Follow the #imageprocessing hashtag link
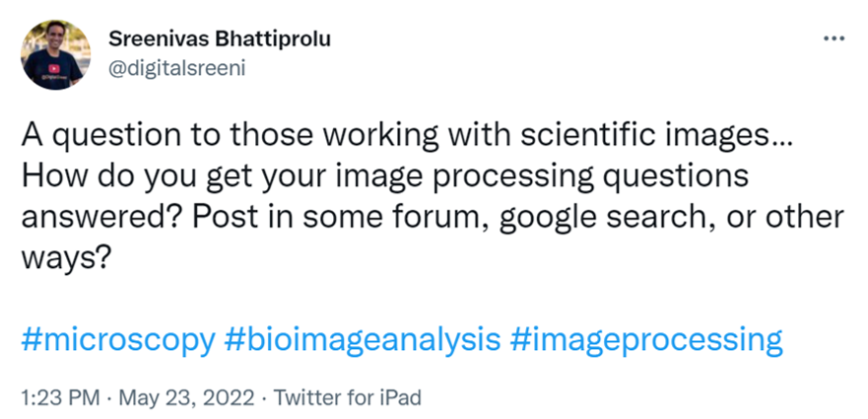868x419 pixels. [646, 341]
